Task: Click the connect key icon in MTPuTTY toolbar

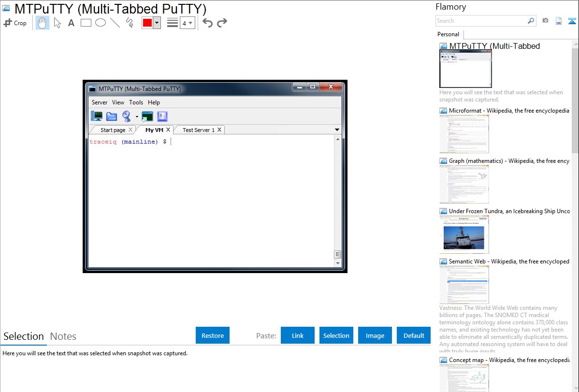Action: point(127,116)
